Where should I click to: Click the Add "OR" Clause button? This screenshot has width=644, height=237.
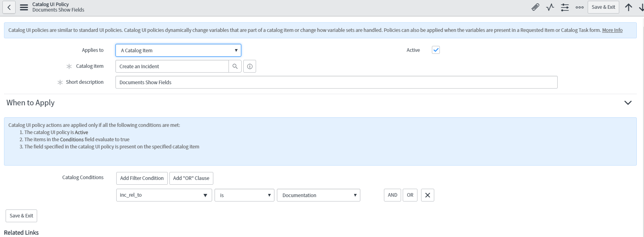[x=191, y=178]
